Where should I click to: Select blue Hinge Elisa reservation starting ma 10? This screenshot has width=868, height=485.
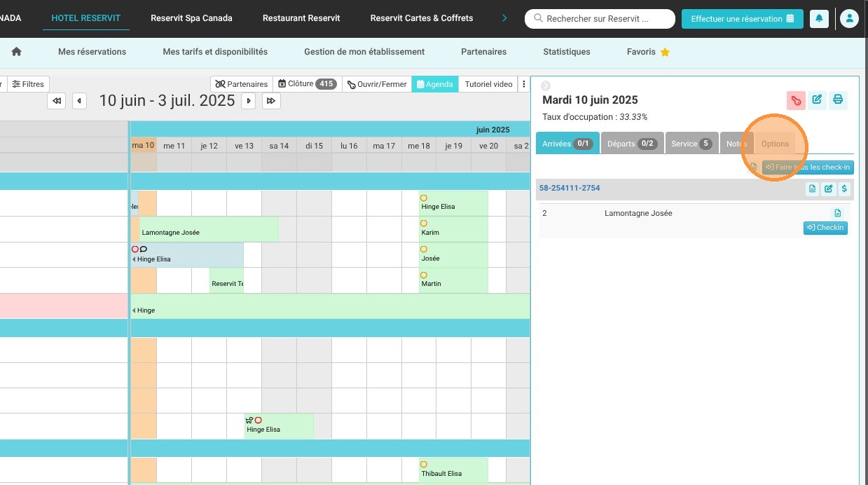(187, 255)
